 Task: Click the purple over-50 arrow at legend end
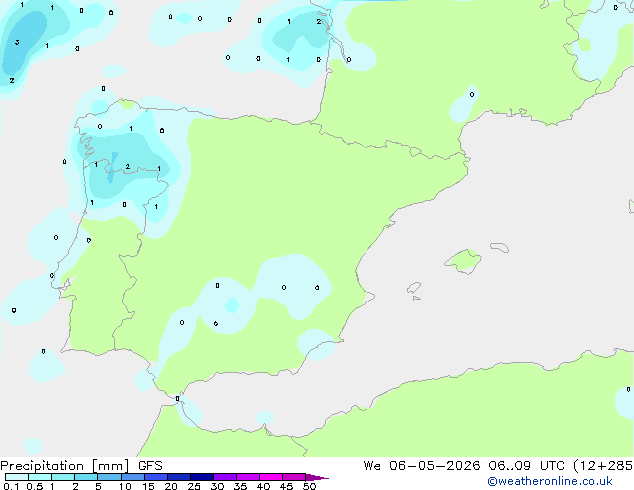(317, 477)
